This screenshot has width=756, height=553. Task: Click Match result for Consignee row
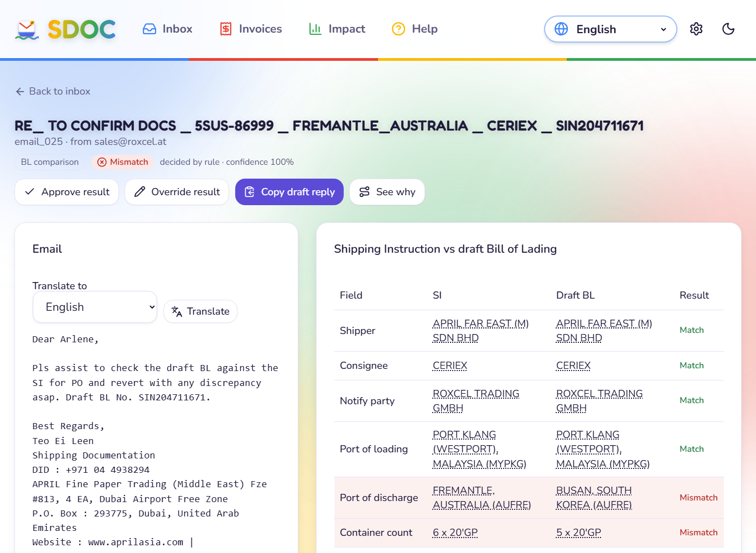point(692,366)
